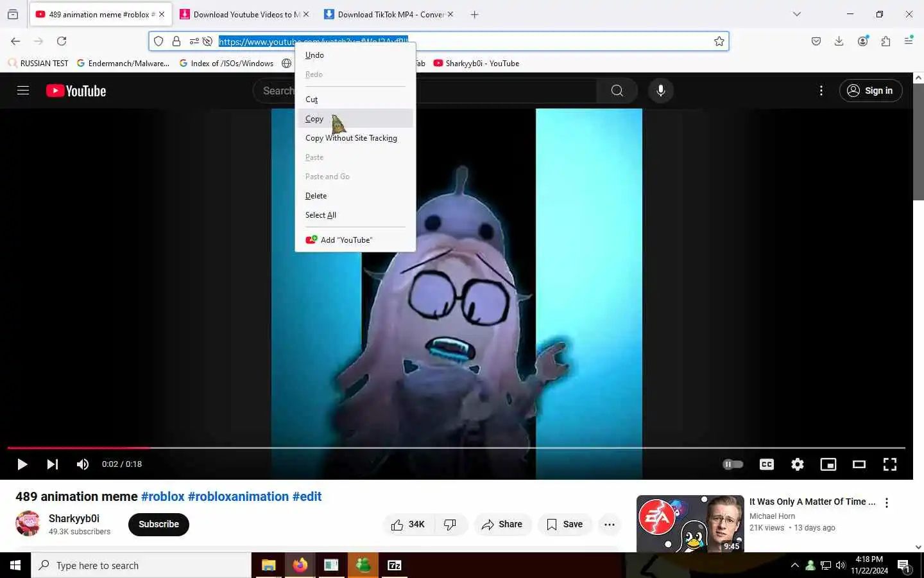Open the Firefox account icon
This screenshot has height=578, width=924.
pyautogui.click(x=863, y=41)
